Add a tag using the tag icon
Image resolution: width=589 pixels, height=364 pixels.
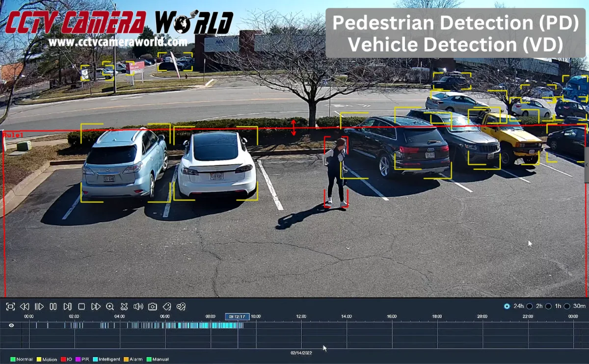166,306
